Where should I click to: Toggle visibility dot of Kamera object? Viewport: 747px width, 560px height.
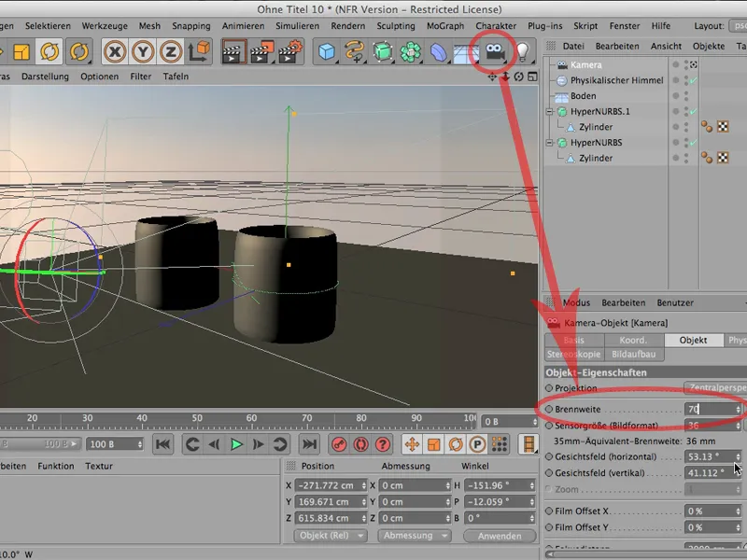click(x=675, y=64)
